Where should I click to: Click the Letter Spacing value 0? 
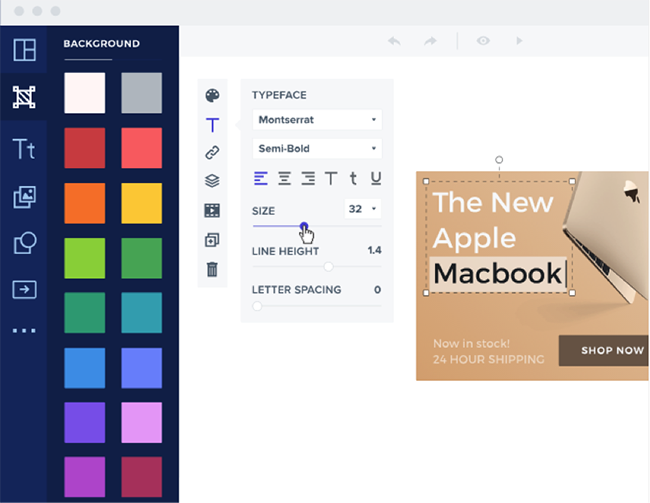377,289
